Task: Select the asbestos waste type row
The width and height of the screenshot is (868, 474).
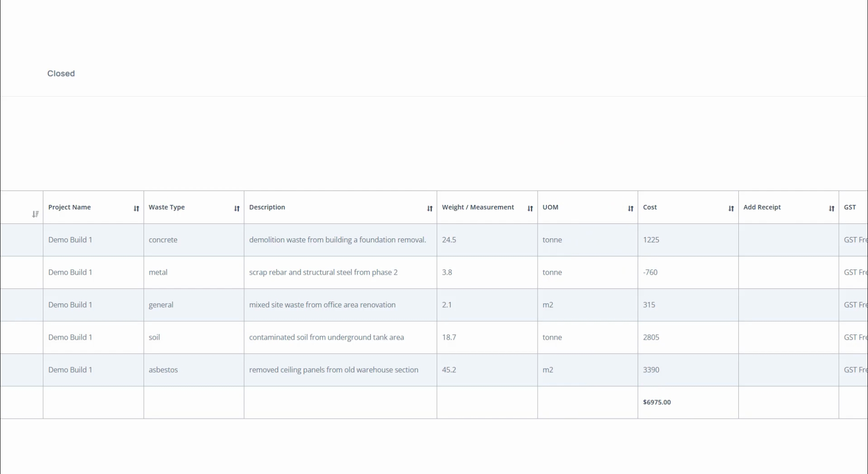Action: 163,370
